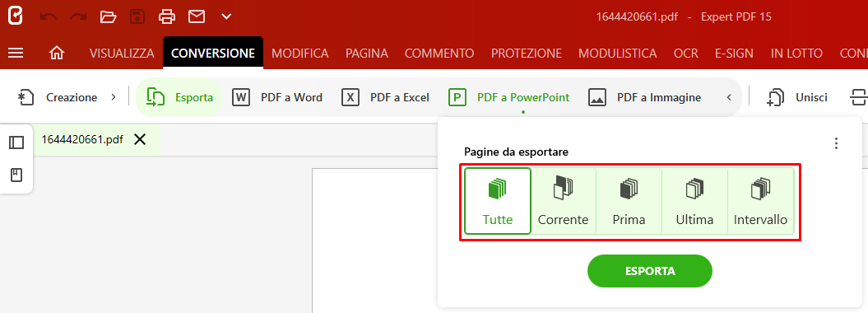Select Intervallo page range option

(760, 201)
